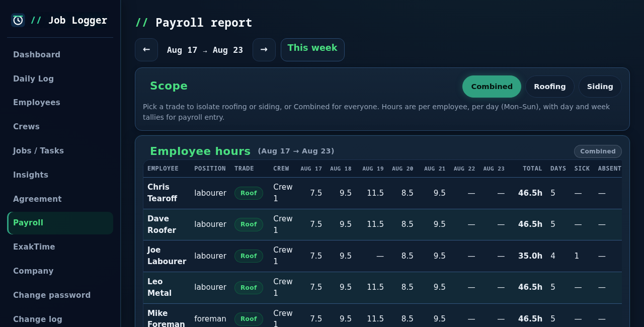Screen dimensions: 644x327
Task: Click Joe Labourer's sick count 1
Action: [577, 256]
